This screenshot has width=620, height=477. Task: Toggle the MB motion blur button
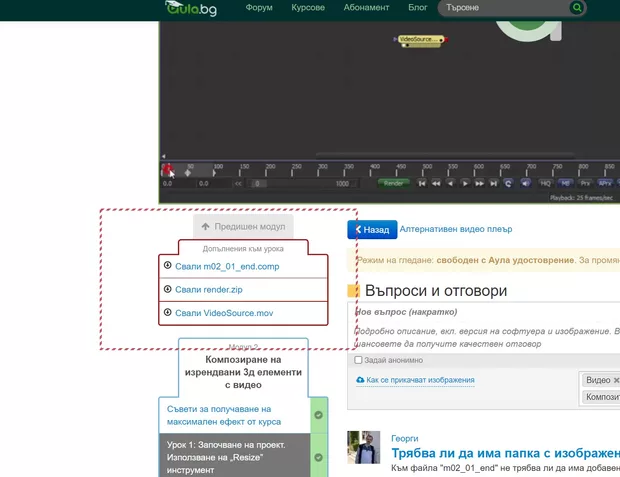(565, 184)
